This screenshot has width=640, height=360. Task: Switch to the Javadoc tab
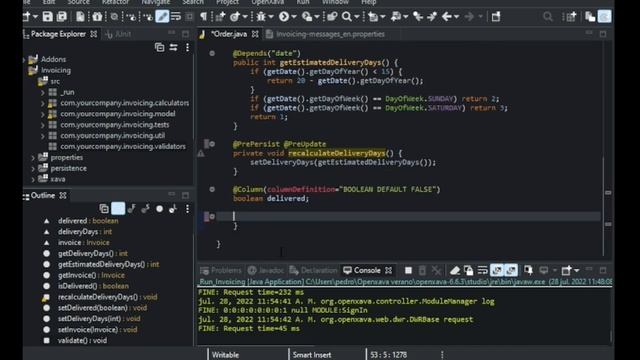(266, 270)
